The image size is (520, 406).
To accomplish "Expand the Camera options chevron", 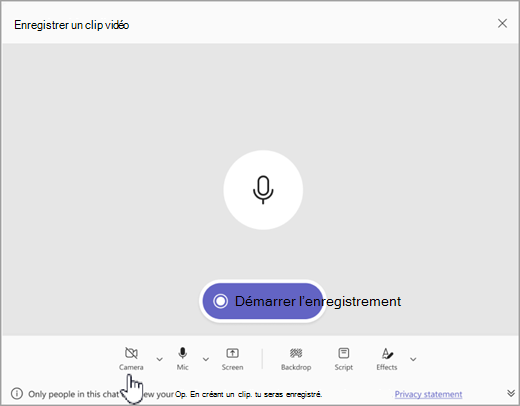I will coord(160,359).
